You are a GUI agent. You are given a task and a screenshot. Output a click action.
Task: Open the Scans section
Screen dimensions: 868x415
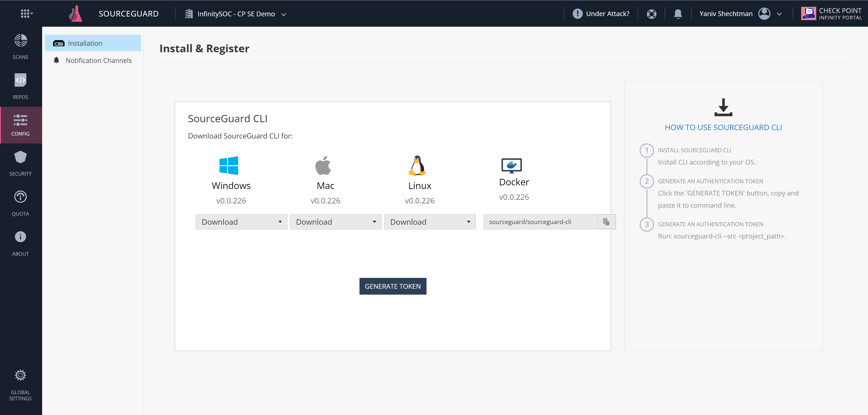tap(21, 46)
